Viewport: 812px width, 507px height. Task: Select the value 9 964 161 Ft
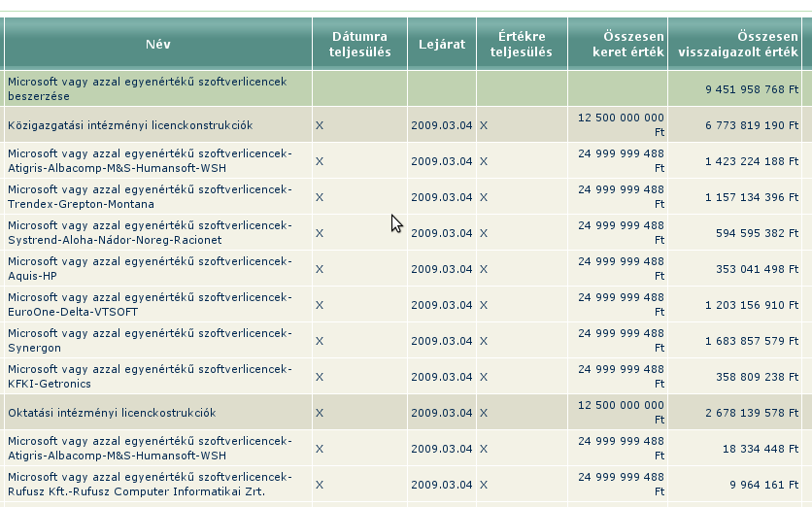pyautogui.click(x=763, y=485)
